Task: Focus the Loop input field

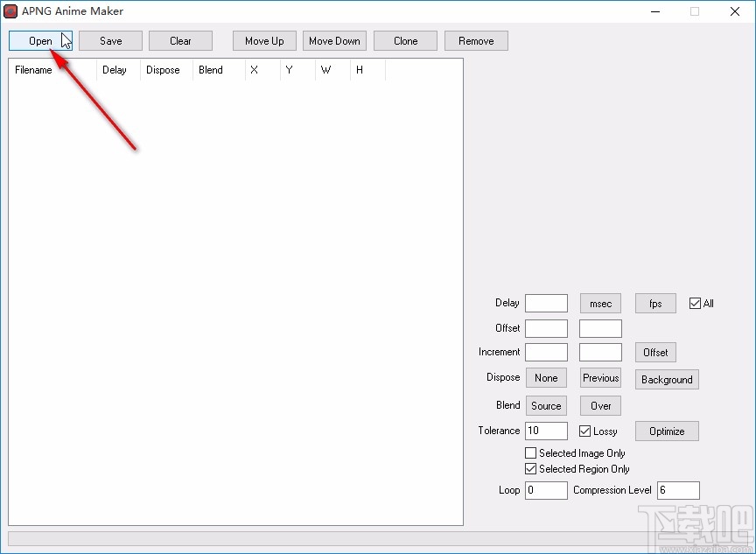Action: pos(546,490)
